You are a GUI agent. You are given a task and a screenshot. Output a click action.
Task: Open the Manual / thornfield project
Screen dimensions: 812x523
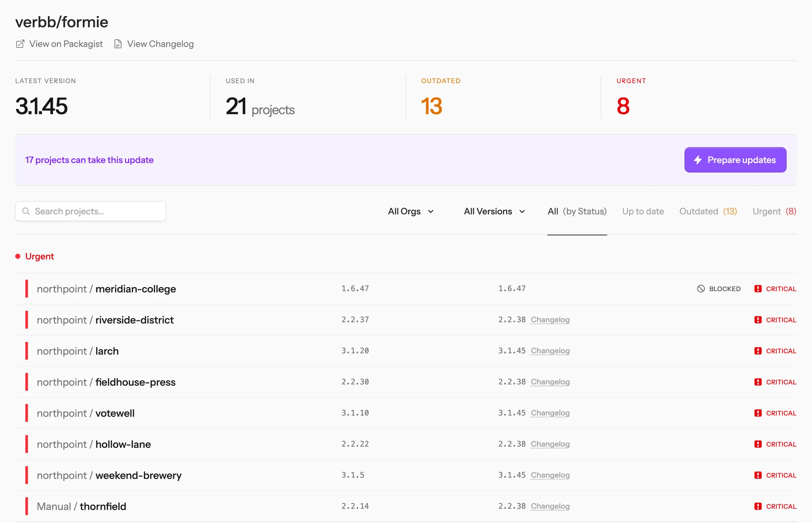pyautogui.click(x=82, y=506)
